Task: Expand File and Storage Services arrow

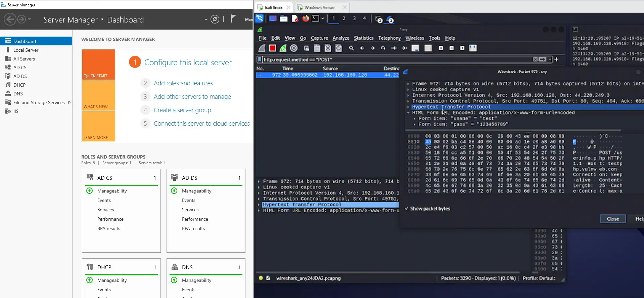Action: point(69,102)
